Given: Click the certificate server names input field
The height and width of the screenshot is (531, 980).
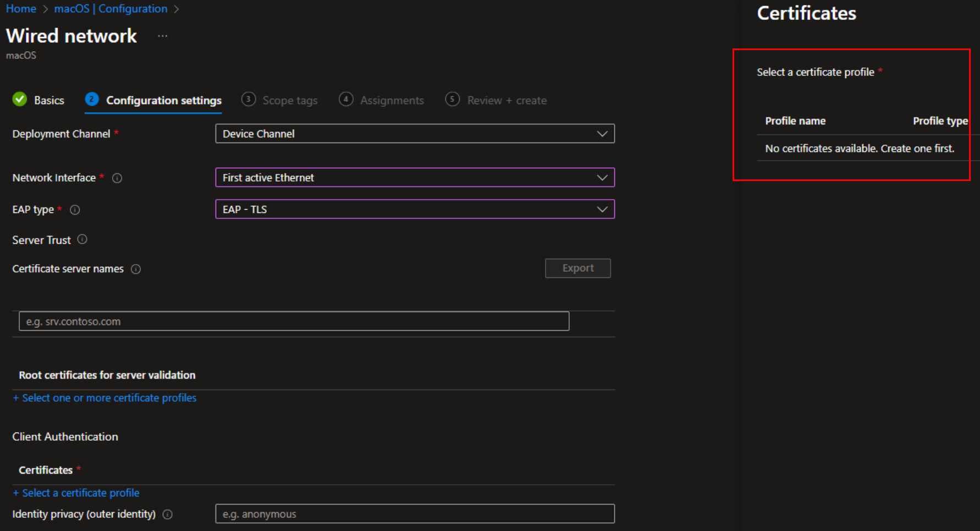Looking at the screenshot, I should [x=294, y=321].
